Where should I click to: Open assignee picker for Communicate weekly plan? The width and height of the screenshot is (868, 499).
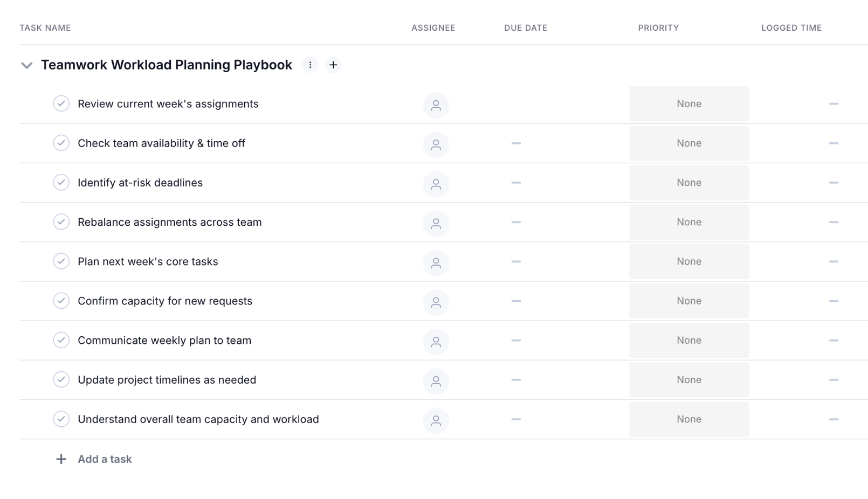point(436,342)
